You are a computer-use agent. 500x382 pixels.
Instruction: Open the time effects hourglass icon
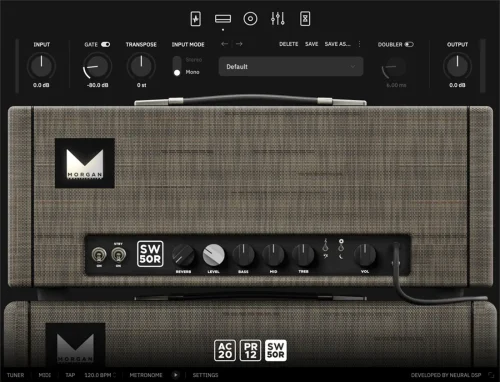tap(305, 19)
